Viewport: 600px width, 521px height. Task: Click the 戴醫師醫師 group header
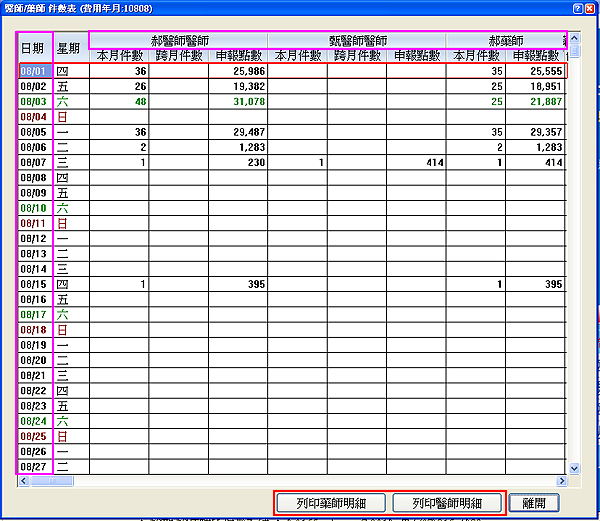click(x=357, y=40)
